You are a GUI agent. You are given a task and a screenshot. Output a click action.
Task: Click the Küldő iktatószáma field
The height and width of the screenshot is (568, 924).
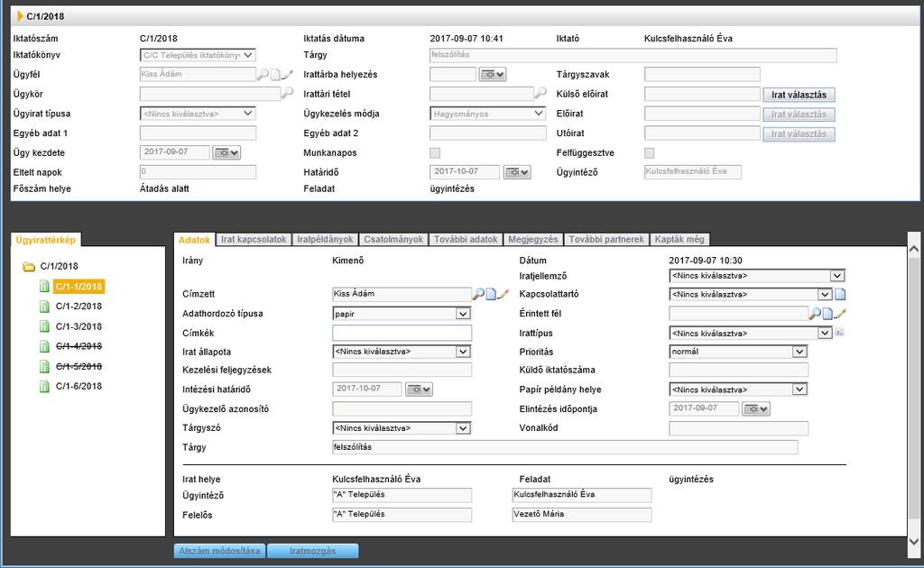click(738, 370)
